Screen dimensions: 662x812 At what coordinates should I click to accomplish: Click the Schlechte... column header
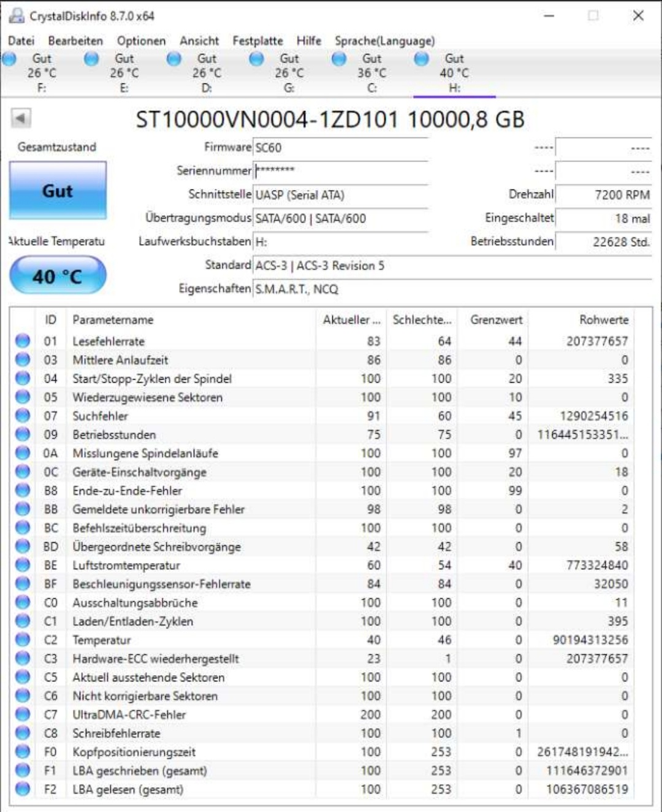[422, 320]
